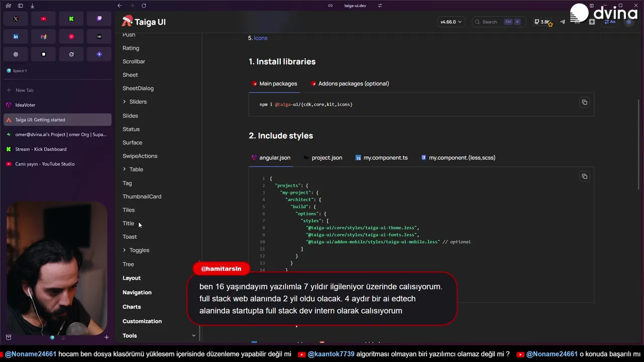Expand the Customization section
Screen dimensions: 644x362
[x=142, y=321]
